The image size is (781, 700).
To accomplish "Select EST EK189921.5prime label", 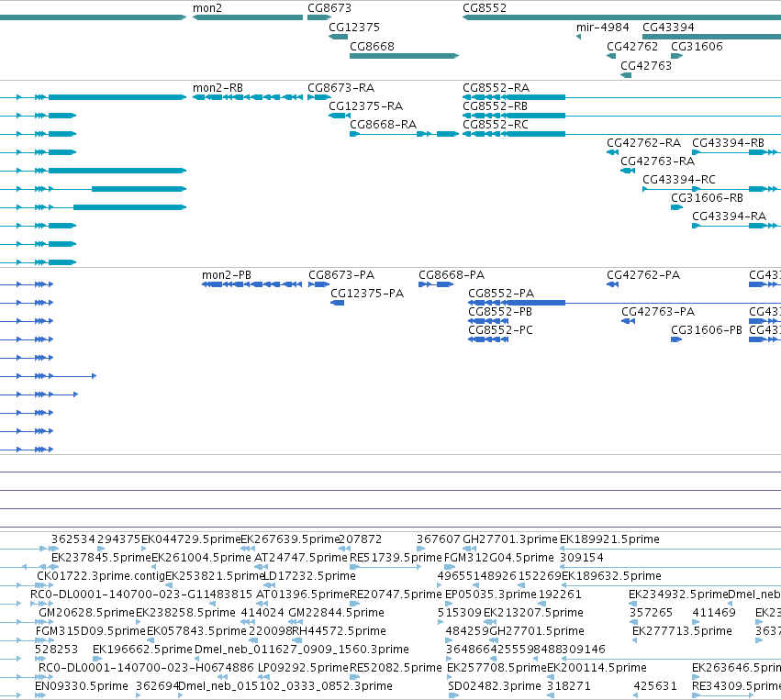I will (x=609, y=539).
